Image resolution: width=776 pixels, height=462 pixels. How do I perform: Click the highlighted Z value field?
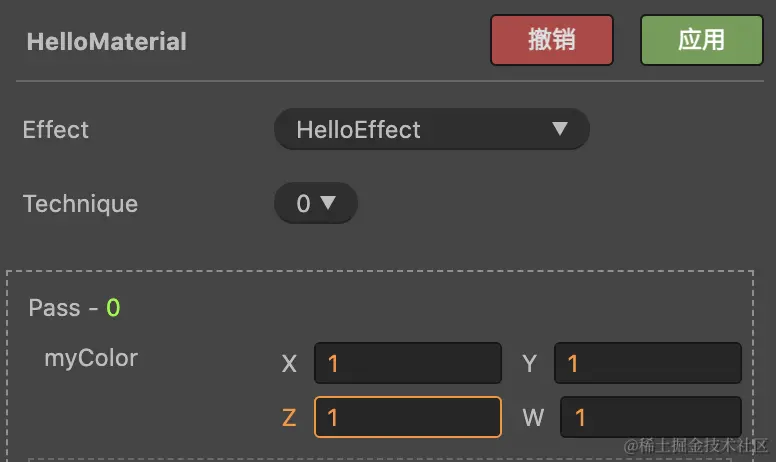pos(407,417)
